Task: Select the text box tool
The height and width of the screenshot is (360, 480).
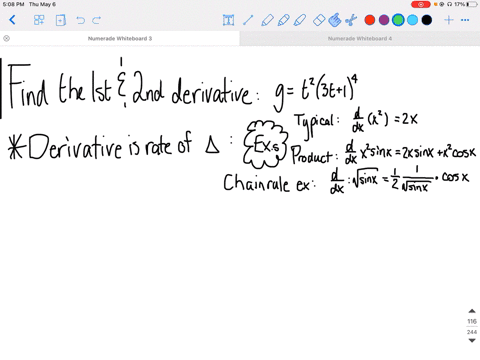Action: 228,20
